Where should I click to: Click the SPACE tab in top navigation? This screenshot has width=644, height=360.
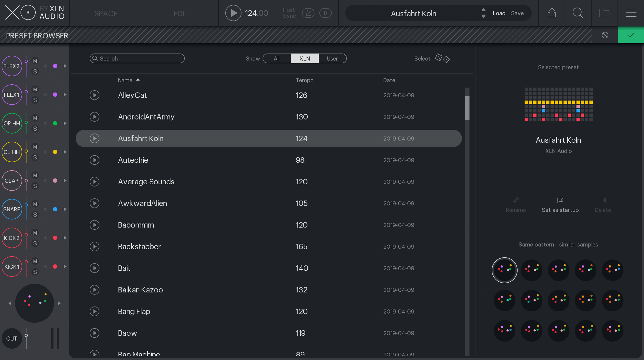coord(106,13)
